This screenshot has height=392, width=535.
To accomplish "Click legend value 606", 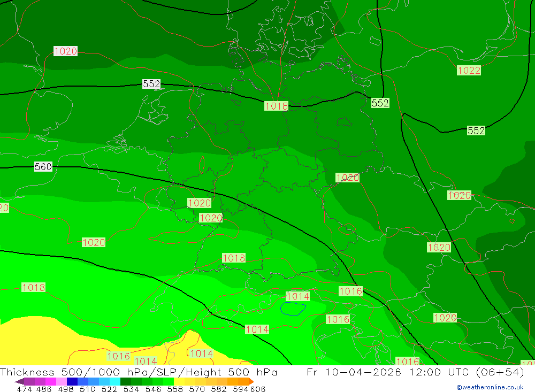I will coord(257,389).
